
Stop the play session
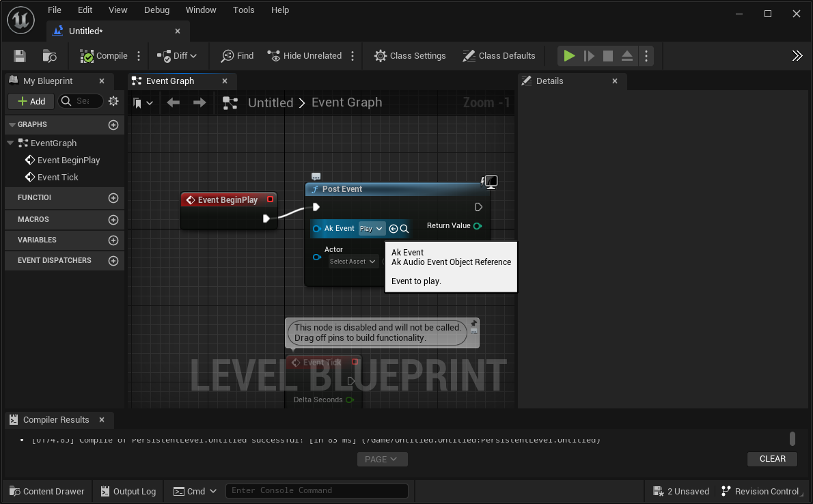pyautogui.click(x=607, y=56)
